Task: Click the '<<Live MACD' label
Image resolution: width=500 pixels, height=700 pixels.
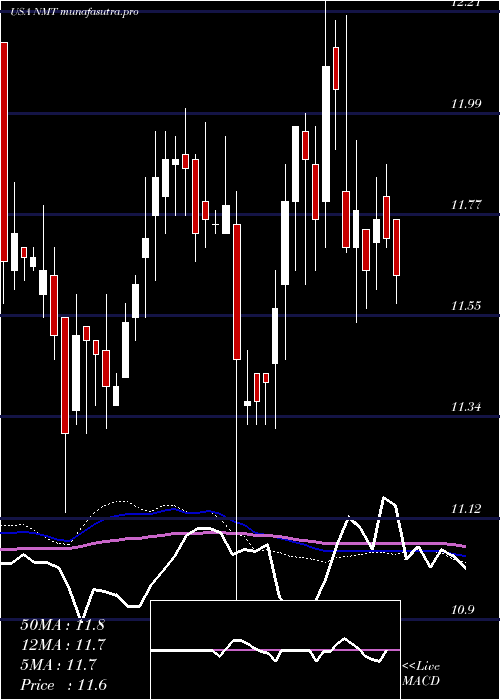Action: click(421, 674)
